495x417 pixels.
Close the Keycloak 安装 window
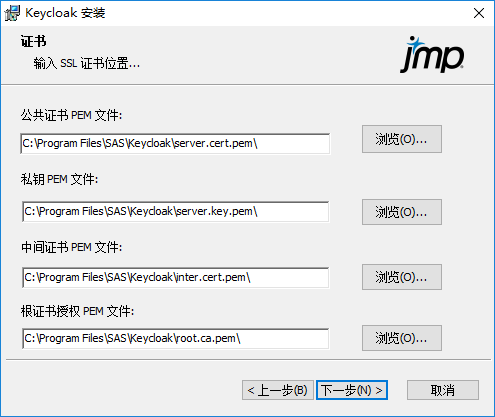(x=479, y=13)
